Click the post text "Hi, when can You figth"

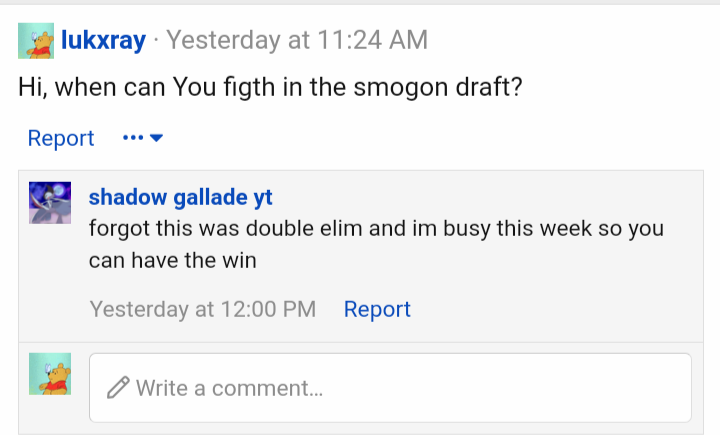(x=146, y=87)
